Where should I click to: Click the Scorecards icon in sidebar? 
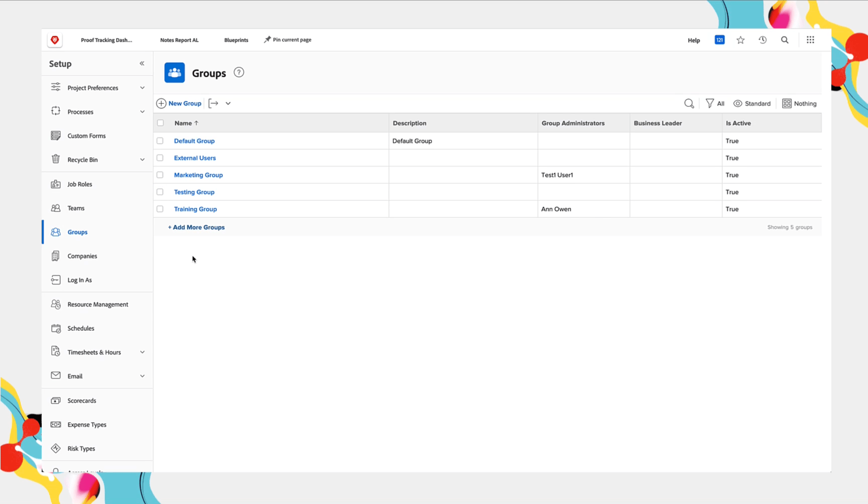pyautogui.click(x=56, y=401)
